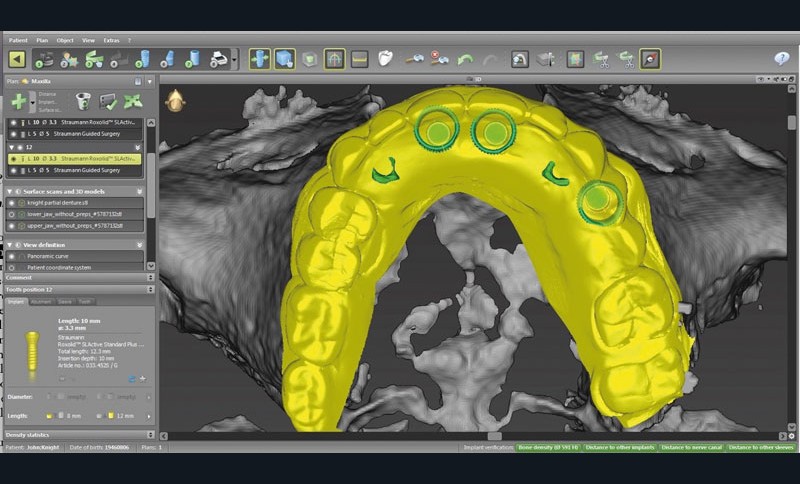Open the Plan Maxilla dropdown arrow
The width and height of the screenshot is (800, 484).
click(x=150, y=81)
